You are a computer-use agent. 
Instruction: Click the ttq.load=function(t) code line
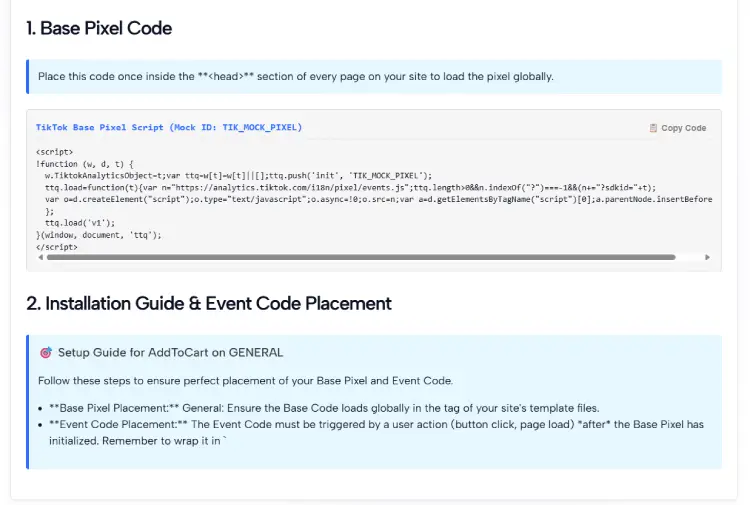[x=351, y=187]
